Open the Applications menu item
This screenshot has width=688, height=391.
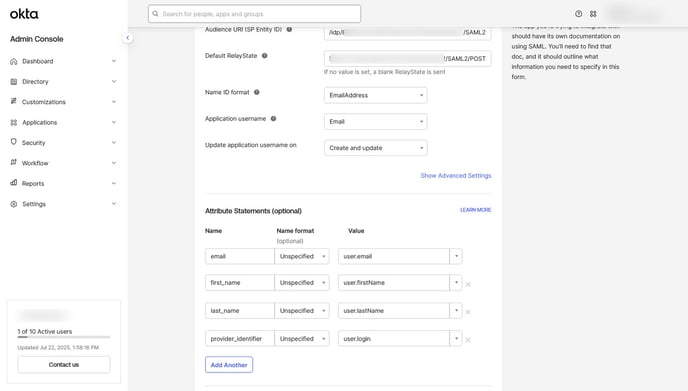pyautogui.click(x=64, y=122)
